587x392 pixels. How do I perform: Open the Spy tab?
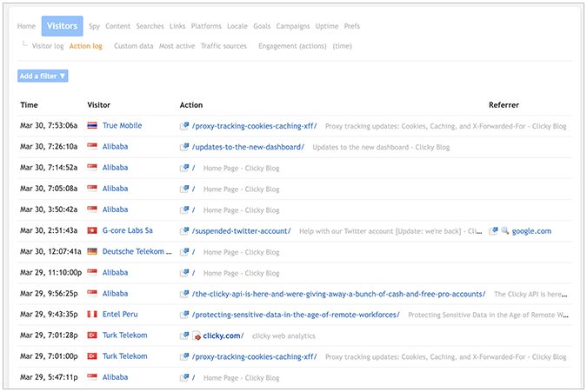coord(94,26)
